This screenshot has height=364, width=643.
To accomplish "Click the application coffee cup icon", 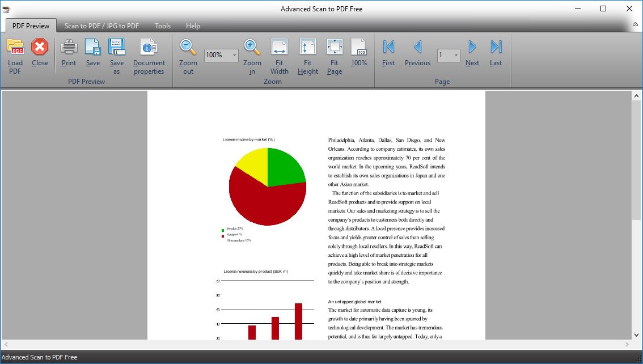I will tap(6, 9).
